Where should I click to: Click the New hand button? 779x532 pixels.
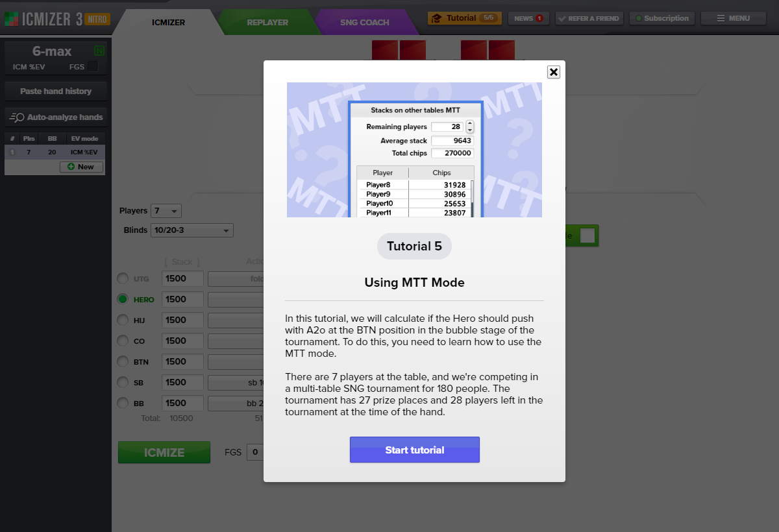point(81,167)
